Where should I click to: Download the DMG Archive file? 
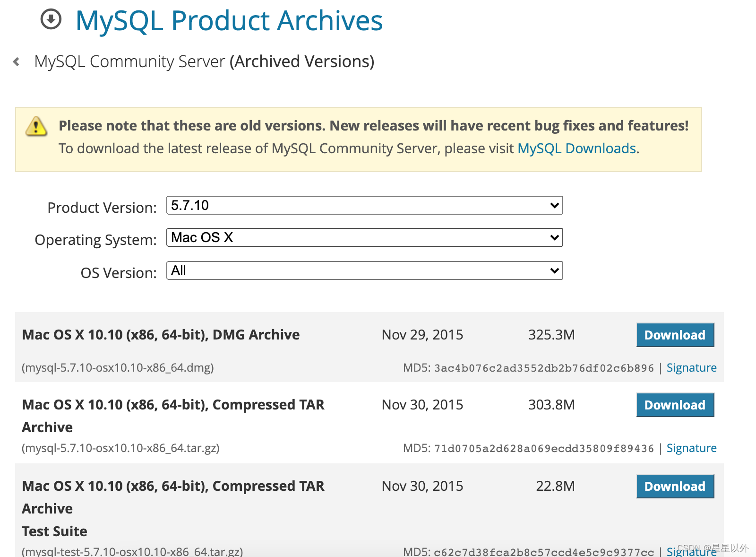(675, 335)
